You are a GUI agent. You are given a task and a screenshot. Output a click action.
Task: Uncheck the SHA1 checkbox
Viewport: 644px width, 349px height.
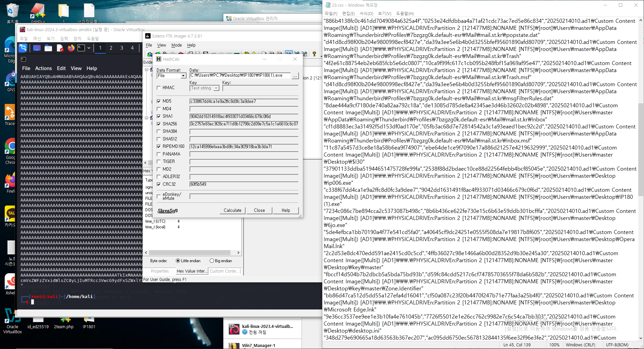click(x=159, y=116)
